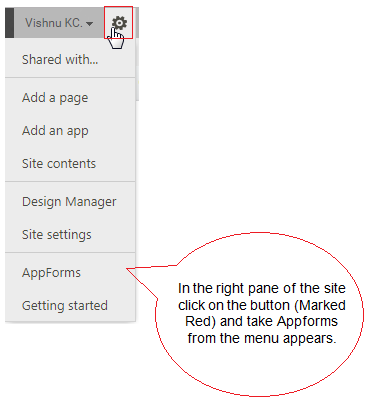
Task: Click the red callout bubble text
Action: [262, 313]
